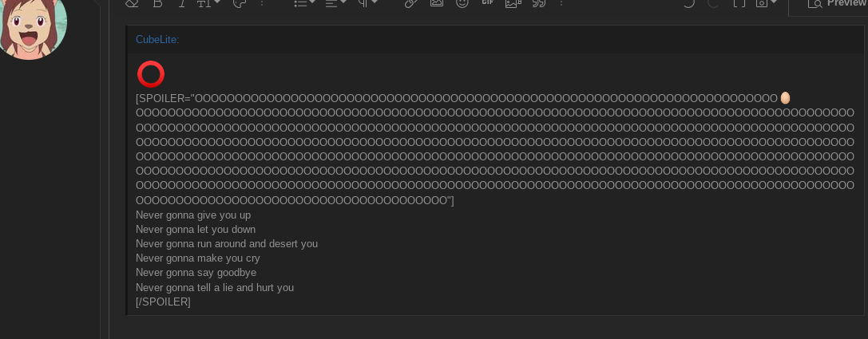Select the eraser remove-formatting icon
This screenshot has height=339, width=868.
click(x=131, y=2)
